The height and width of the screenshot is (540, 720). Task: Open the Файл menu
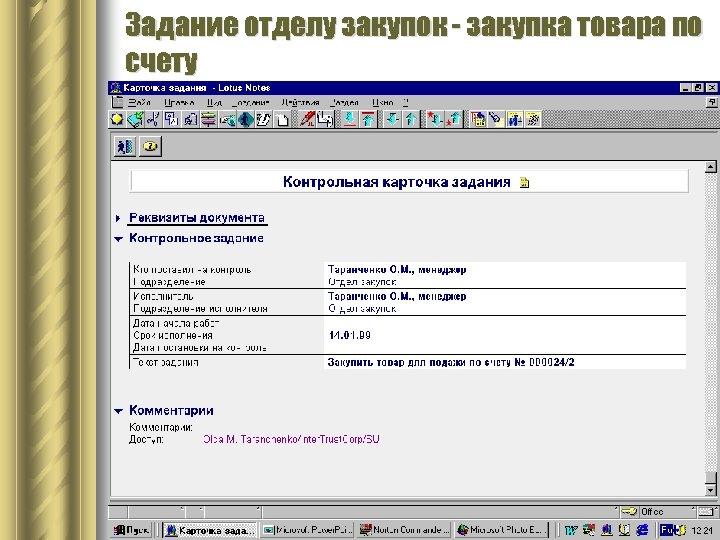click(x=139, y=102)
